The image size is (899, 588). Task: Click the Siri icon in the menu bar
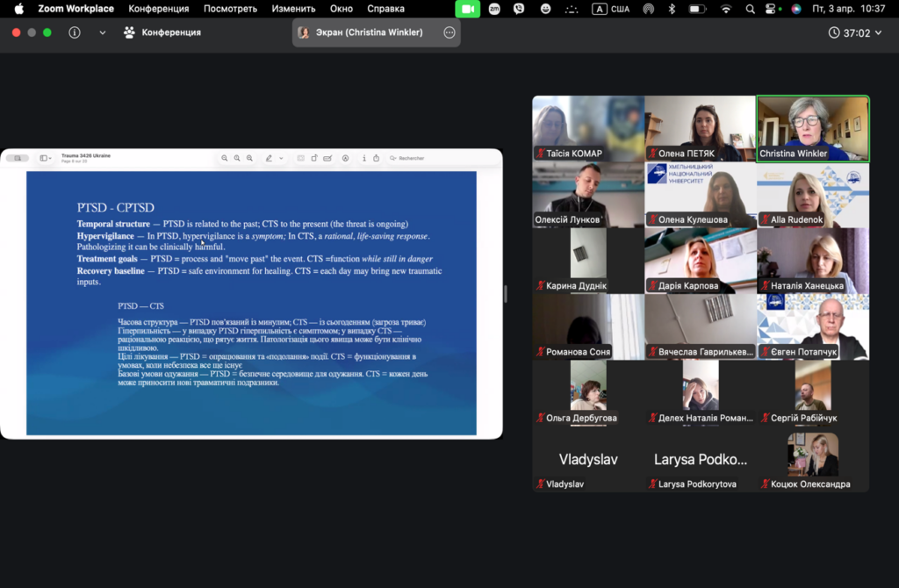795,9
